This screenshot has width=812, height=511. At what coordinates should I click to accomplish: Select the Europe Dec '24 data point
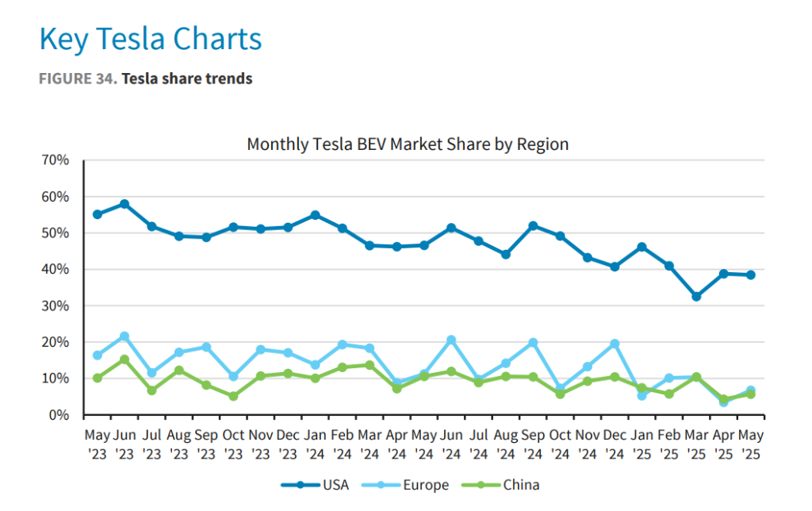click(x=615, y=344)
